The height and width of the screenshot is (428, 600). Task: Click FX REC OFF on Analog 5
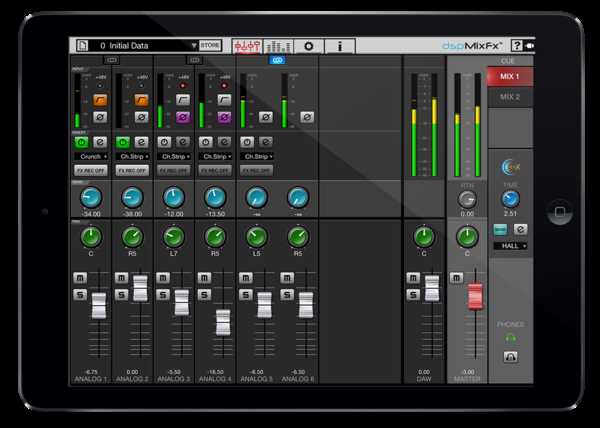pos(256,171)
